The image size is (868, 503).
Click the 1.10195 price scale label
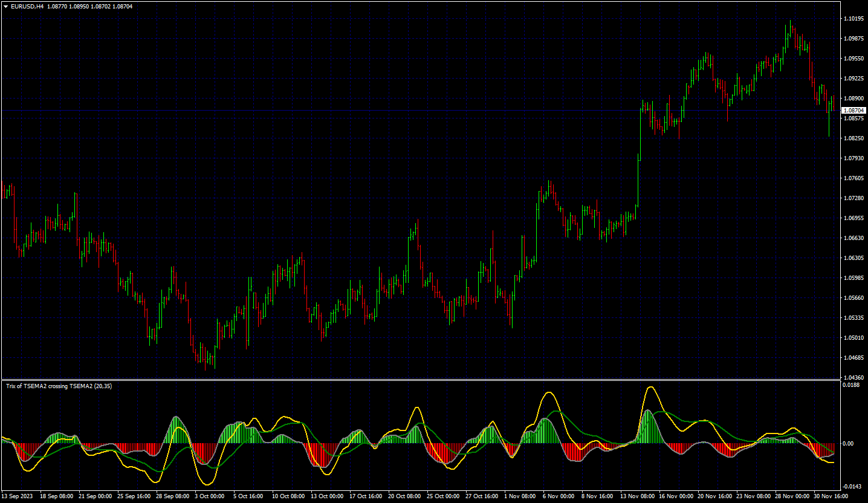(x=853, y=19)
